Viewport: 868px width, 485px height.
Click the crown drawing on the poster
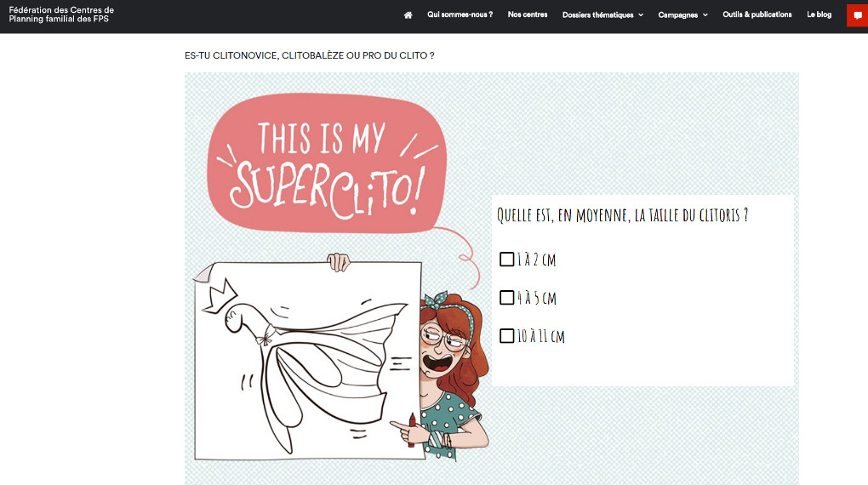tap(220, 295)
